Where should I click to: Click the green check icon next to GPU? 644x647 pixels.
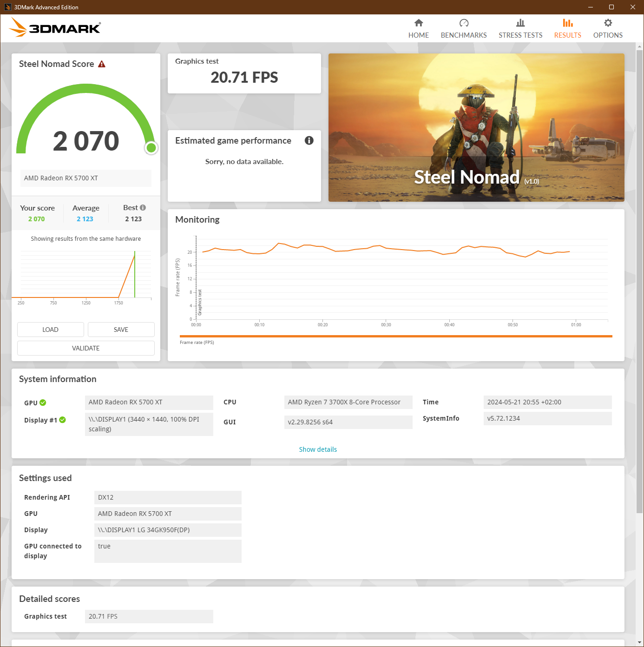click(x=43, y=403)
